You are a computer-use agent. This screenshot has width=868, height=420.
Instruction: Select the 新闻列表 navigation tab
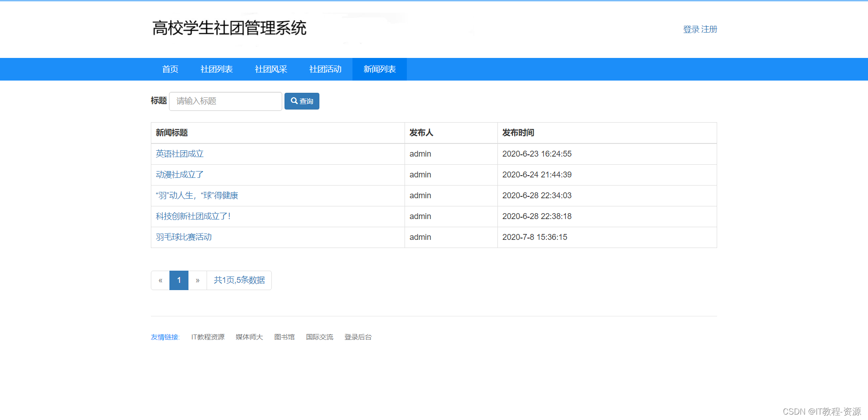[380, 69]
